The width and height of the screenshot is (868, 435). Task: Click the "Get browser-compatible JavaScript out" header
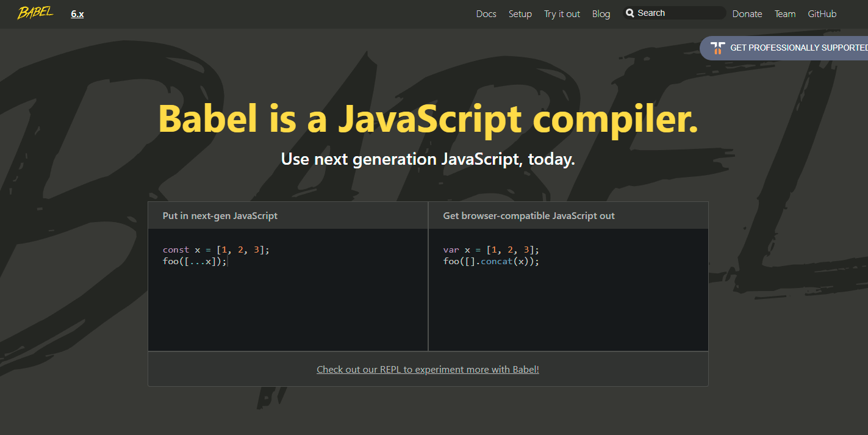(x=529, y=215)
